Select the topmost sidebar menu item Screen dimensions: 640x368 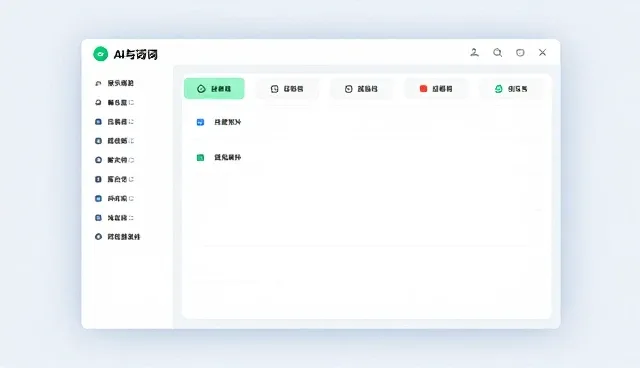[115, 83]
